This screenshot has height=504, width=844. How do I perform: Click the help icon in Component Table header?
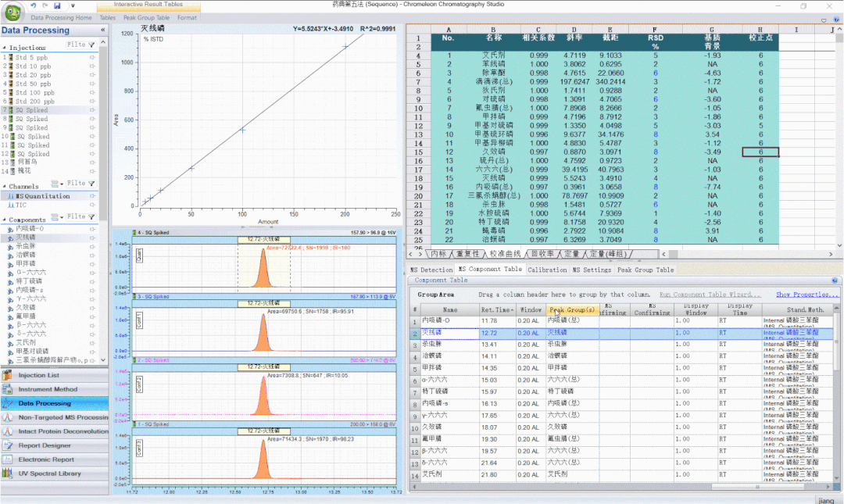pos(834,280)
